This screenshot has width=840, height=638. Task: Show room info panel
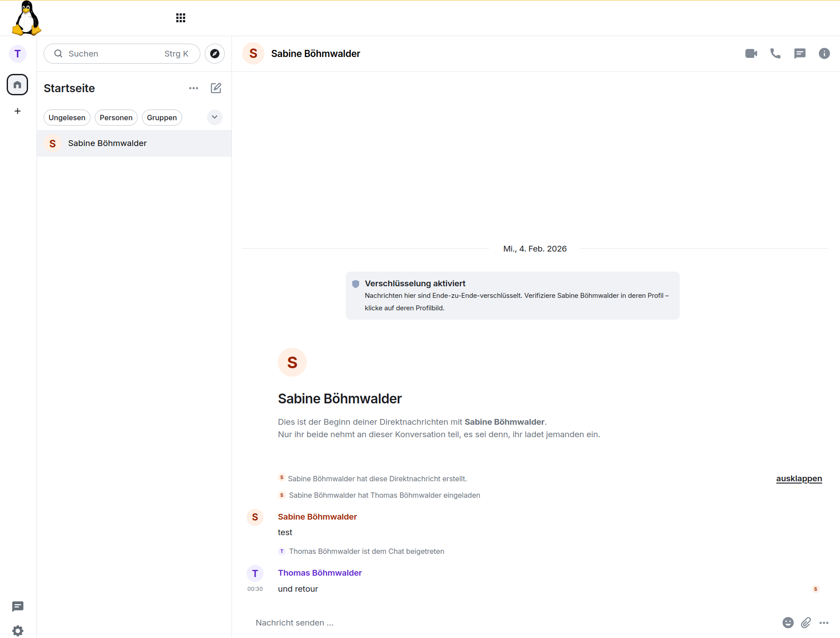click(x=824, y=53)
